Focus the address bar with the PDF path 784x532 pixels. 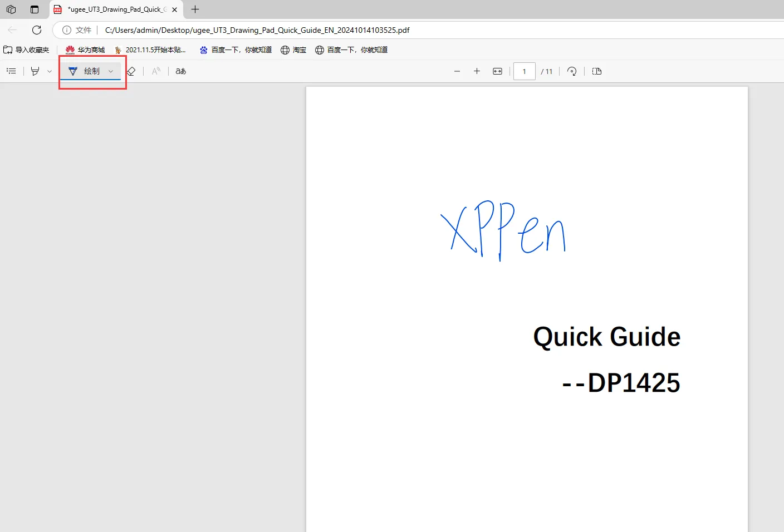click(257, 30)
